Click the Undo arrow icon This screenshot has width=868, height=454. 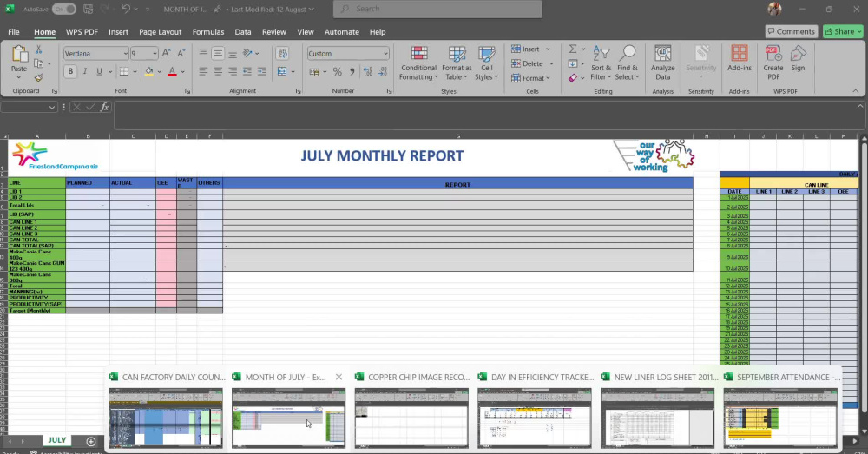coord(126,9)
